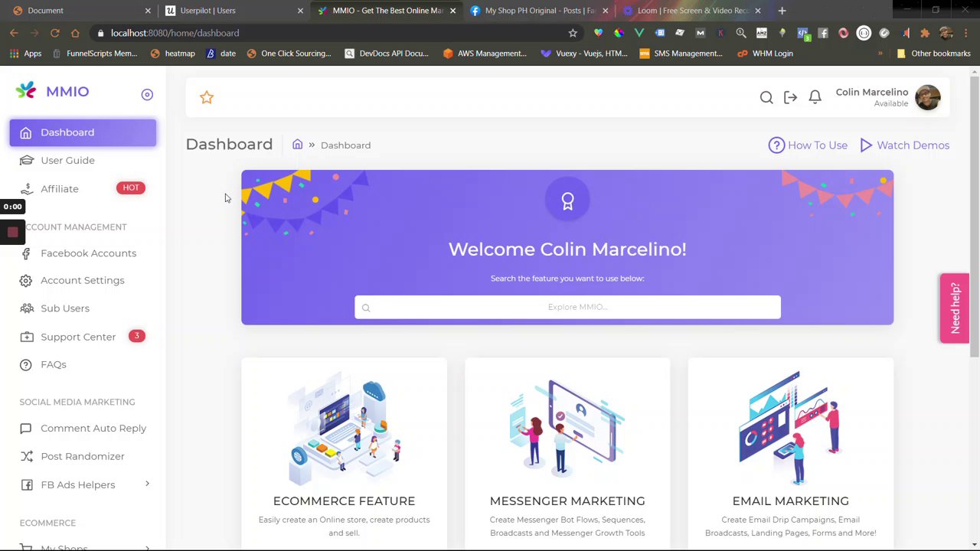Viewport: 980px width, 551px height.
Task: Click the Sub Users people icon
Action: point(26,308)
